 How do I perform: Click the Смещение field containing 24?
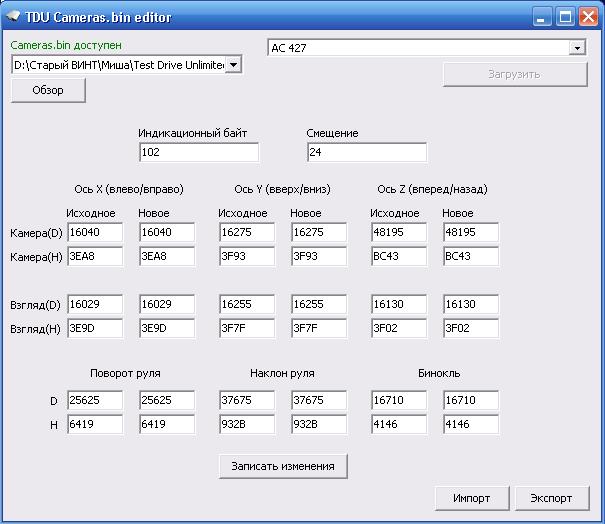366,153
